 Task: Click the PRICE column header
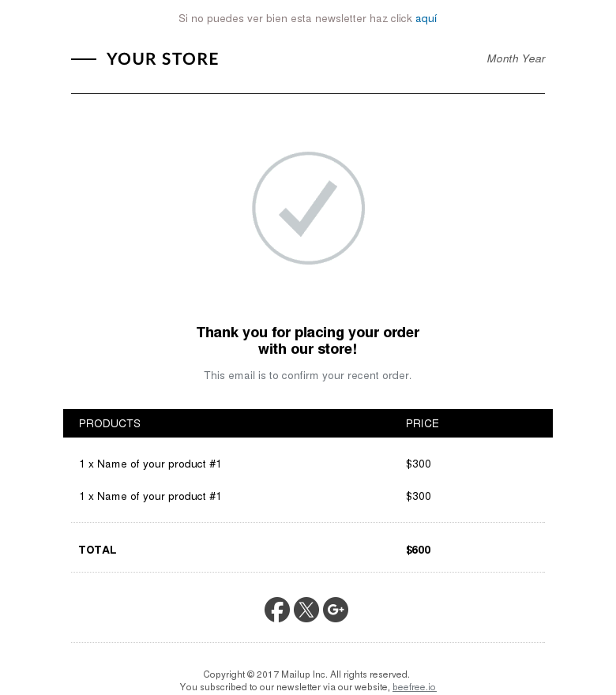423,423
